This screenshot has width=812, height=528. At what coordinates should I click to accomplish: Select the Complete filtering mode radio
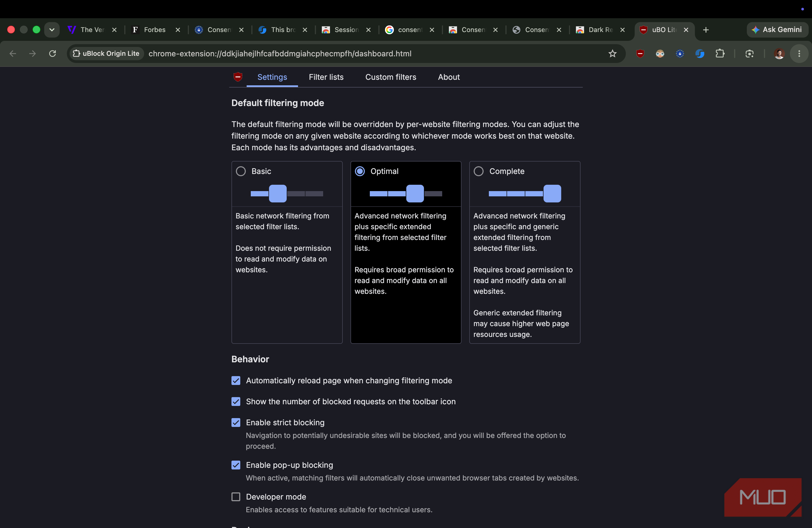coord(478,171)
